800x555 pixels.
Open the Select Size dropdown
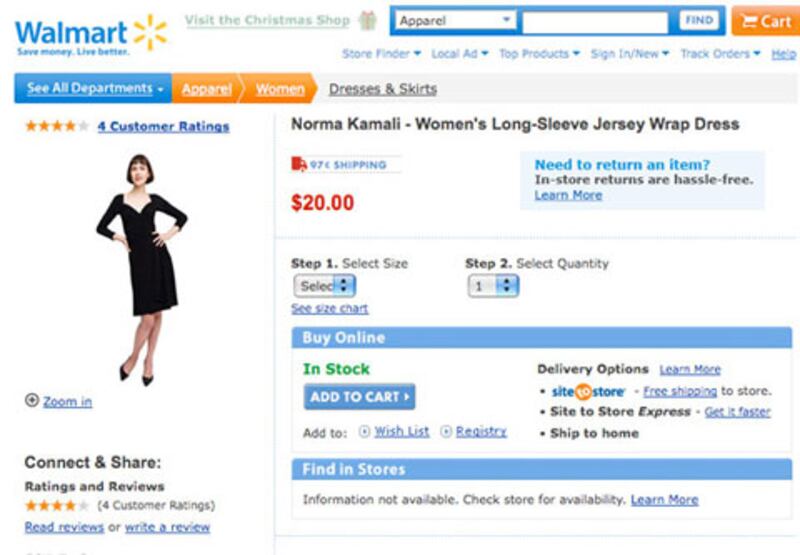tap(325, 286)
